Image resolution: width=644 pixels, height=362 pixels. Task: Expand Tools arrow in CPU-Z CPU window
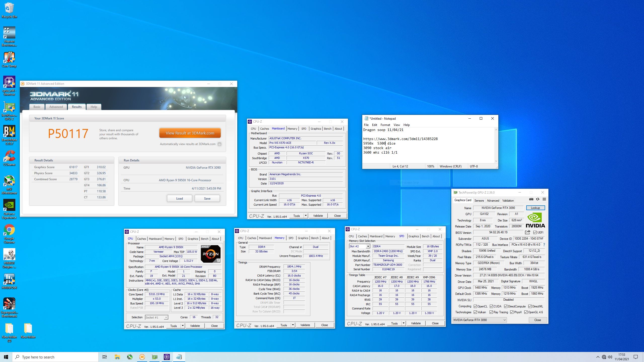183,326
